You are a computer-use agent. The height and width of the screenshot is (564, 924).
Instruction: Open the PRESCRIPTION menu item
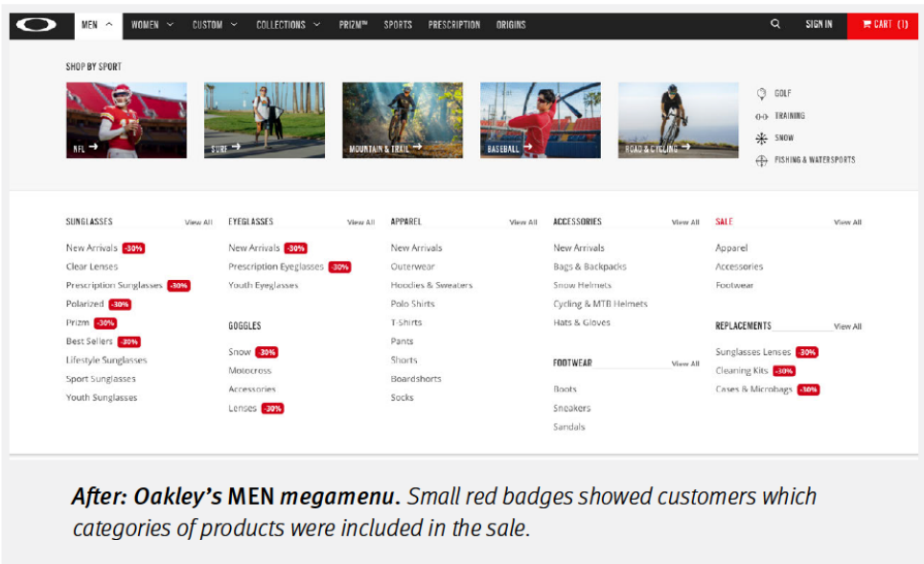(x=454, y=25)
